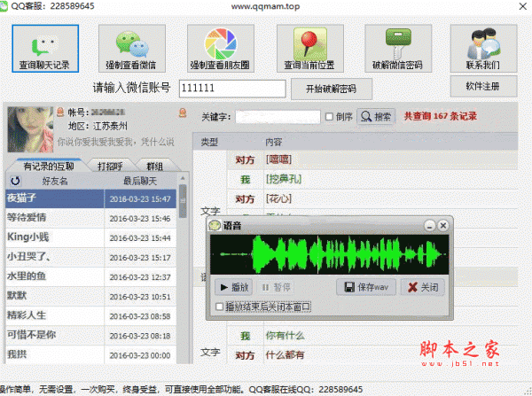The width and height of the screenshot is (532, 396).
Task: Click the 2016-03-23 12:37 timestamp cell
Action: (140, 277)
